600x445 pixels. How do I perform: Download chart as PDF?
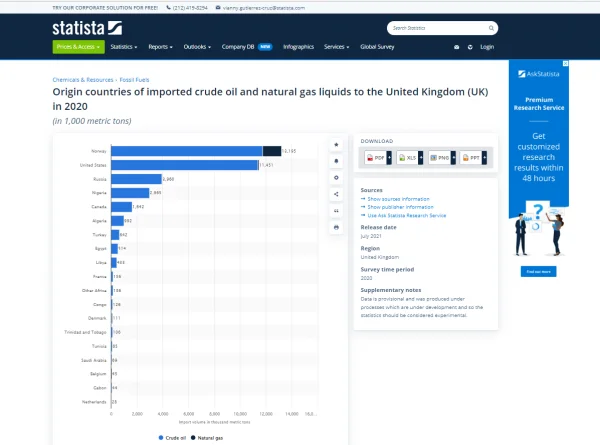click(x=375, y=158)
